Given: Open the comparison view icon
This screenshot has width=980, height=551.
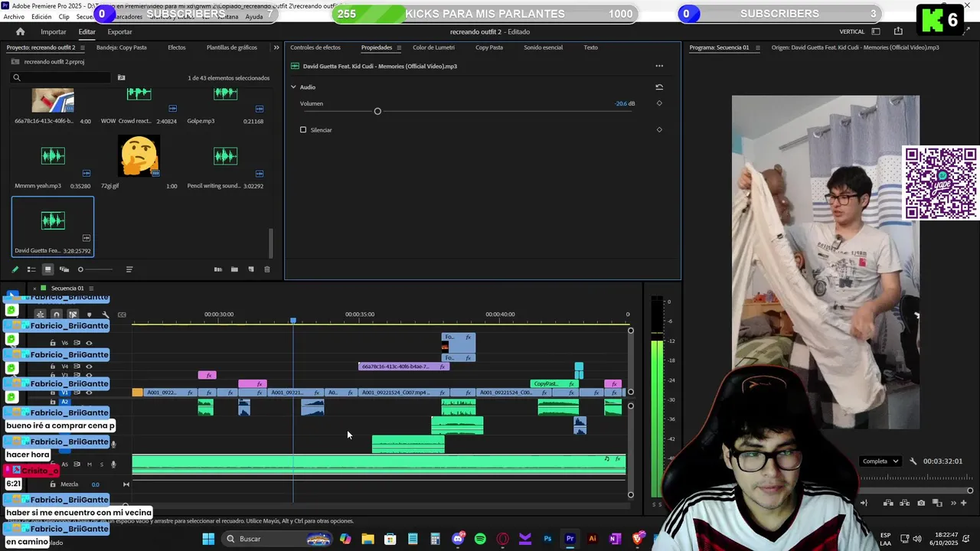Looking at the screenshot, I should coord(937,503).
